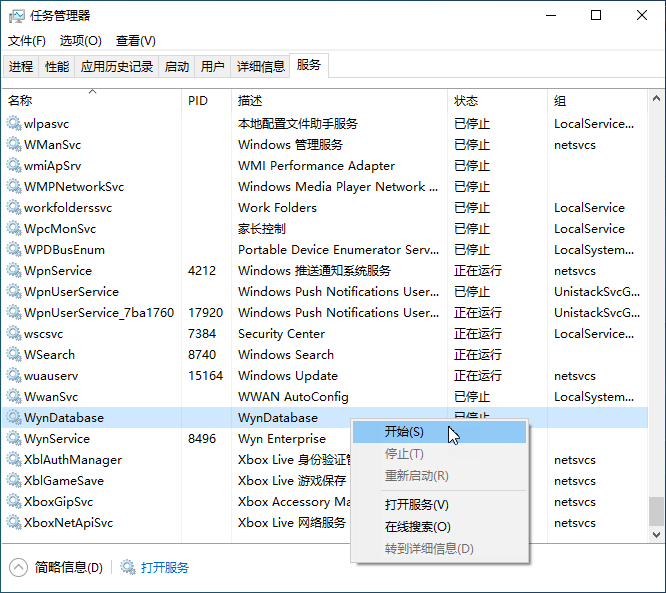Open the 文件(F) menu

point(27,41)
